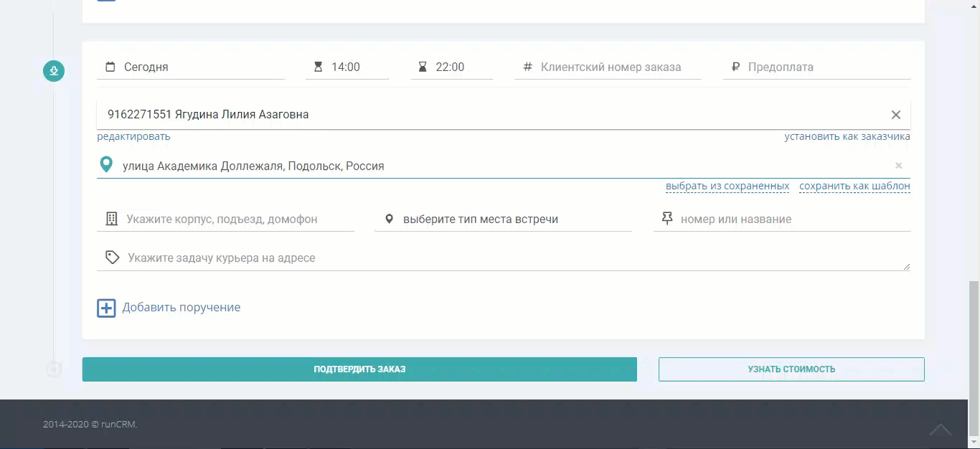
Task: Click the УЗНАТЬ СТОИМОСТЬ button
Action: pyautogui.click(x=791, y=369)
